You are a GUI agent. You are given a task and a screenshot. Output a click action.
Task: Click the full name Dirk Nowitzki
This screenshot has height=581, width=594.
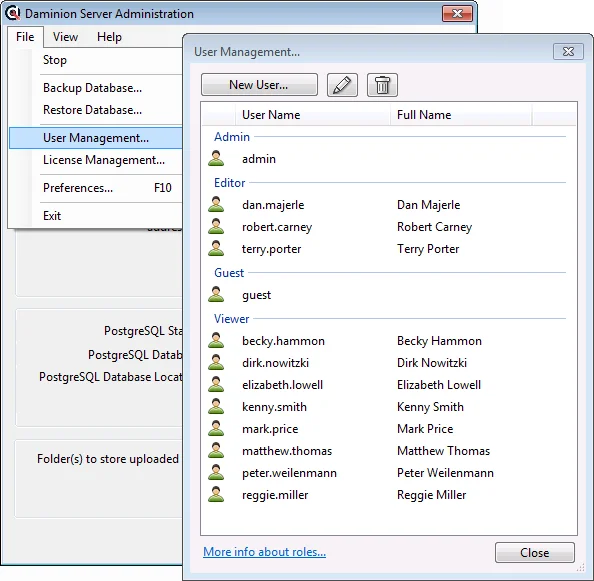[x=432, y=363]
